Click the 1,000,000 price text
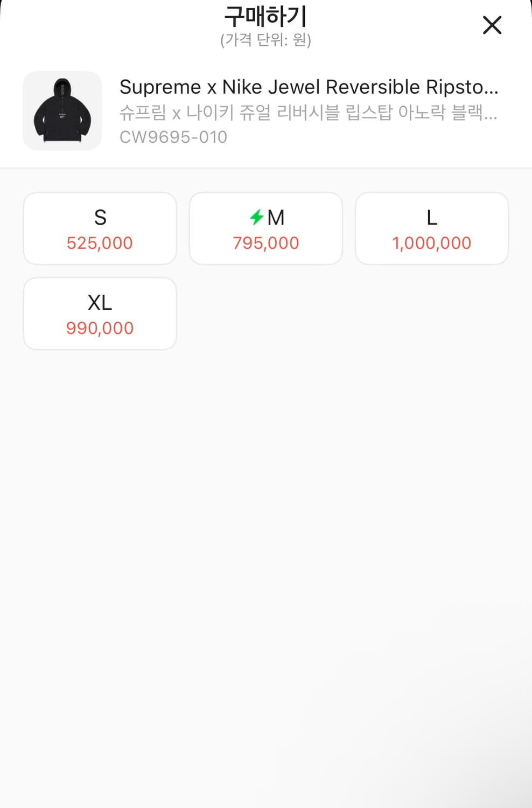Screen dimensions: 532x808 point(432,243)
